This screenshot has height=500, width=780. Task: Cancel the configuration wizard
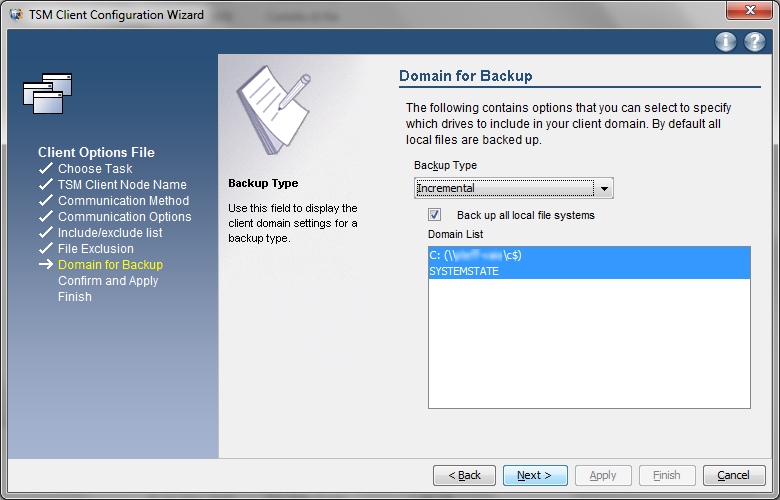point(734,476)
